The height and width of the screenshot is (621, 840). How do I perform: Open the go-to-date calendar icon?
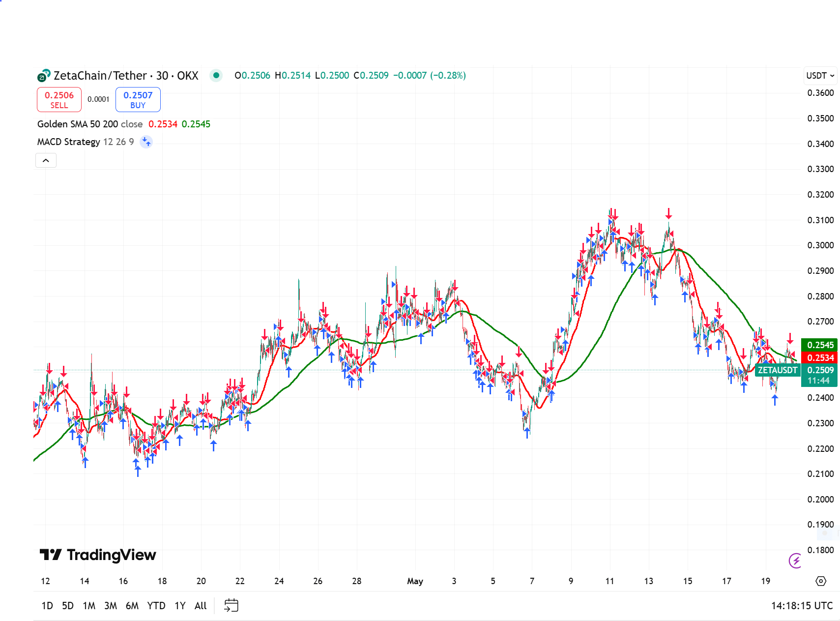pos(231,605)
